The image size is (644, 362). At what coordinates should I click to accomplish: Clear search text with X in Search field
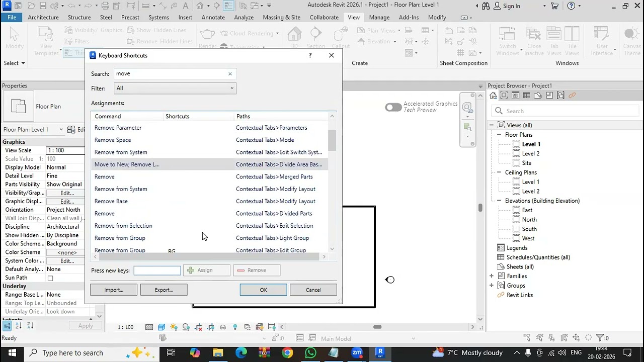click(230, 74)
